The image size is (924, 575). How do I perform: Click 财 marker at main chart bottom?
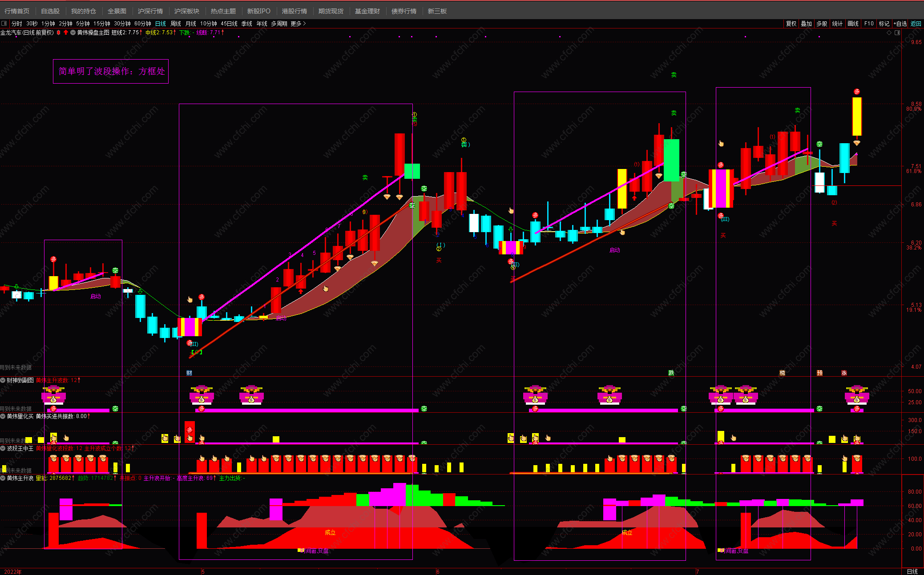[x=189, y=373]
